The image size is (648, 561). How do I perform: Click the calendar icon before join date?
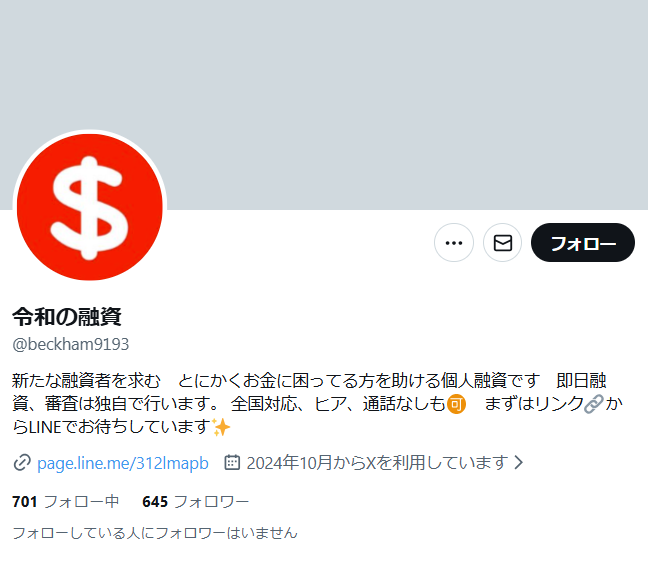pos(232,462)
